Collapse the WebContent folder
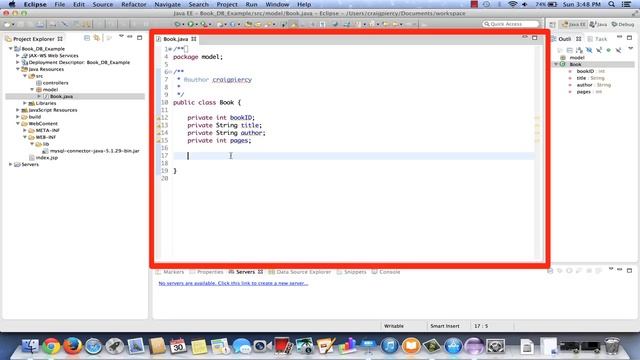This screenshot has width=640, height=360. click(18, 123)
